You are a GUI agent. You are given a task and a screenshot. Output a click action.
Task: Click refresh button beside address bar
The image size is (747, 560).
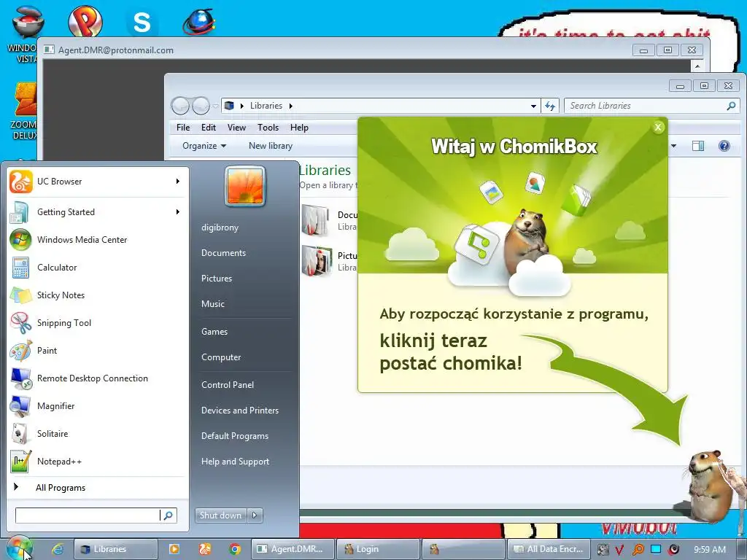pyautogui.click(x=550, y=106)
